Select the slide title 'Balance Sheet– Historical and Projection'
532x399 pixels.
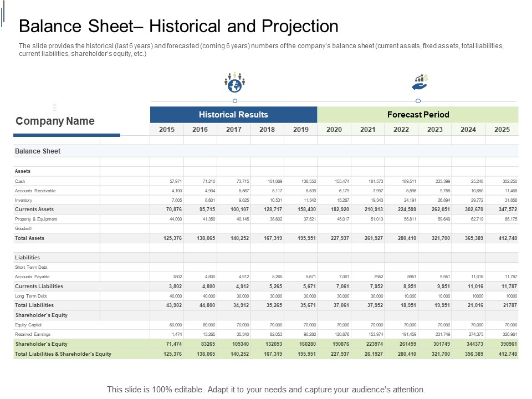point(178,26)
